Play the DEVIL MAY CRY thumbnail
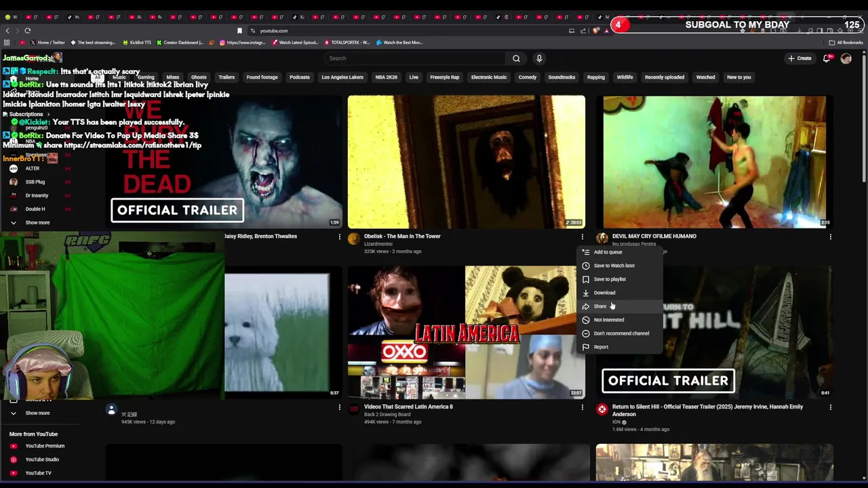 pyautogui.click(x=715, y=161)
